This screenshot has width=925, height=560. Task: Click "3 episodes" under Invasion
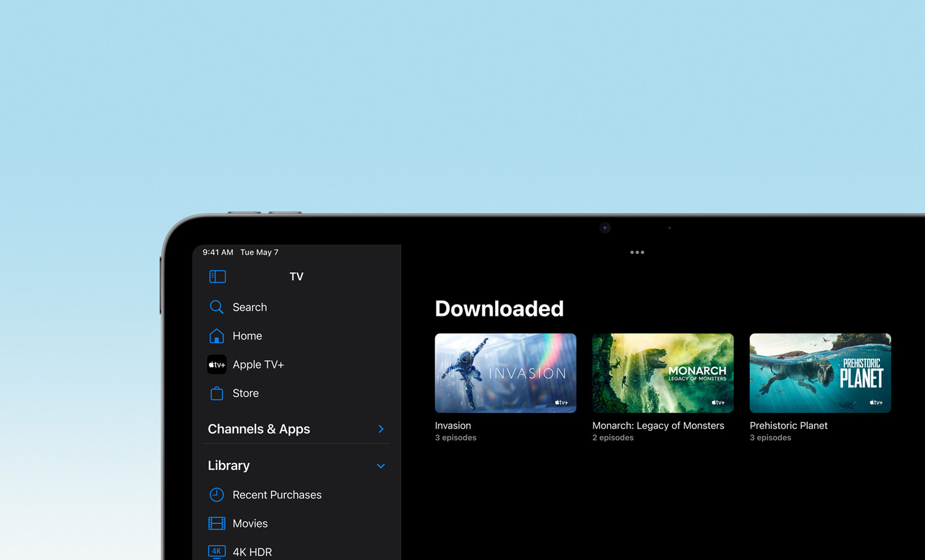[455, 438]
